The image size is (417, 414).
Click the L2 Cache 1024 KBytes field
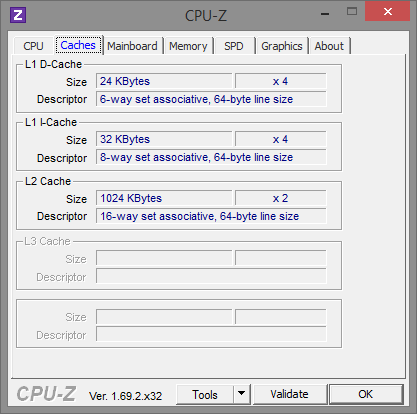point(164,198)
